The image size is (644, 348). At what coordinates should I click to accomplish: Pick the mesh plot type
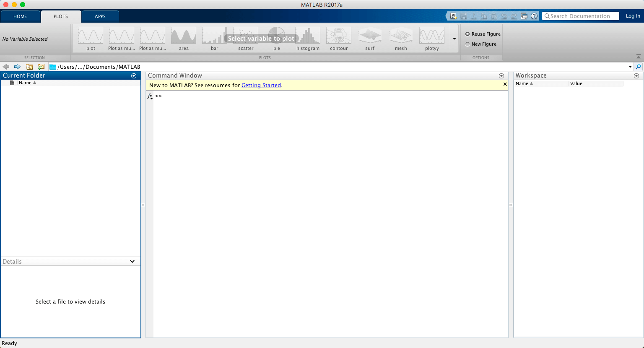tap(401, 39)
